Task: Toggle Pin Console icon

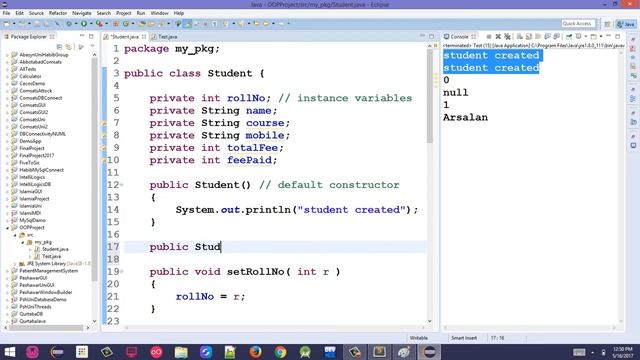Action: 569,36
